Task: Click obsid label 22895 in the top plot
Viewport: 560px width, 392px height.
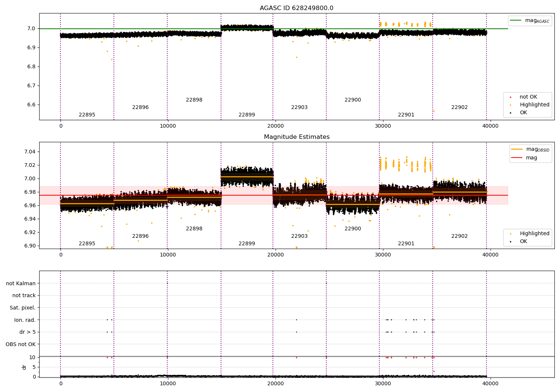Action: click(x=87, y=115)
